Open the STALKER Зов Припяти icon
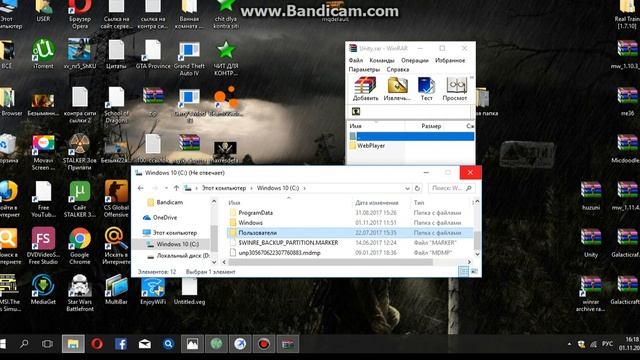Viewport: 640px width, 360px height. tap(80, 152)
